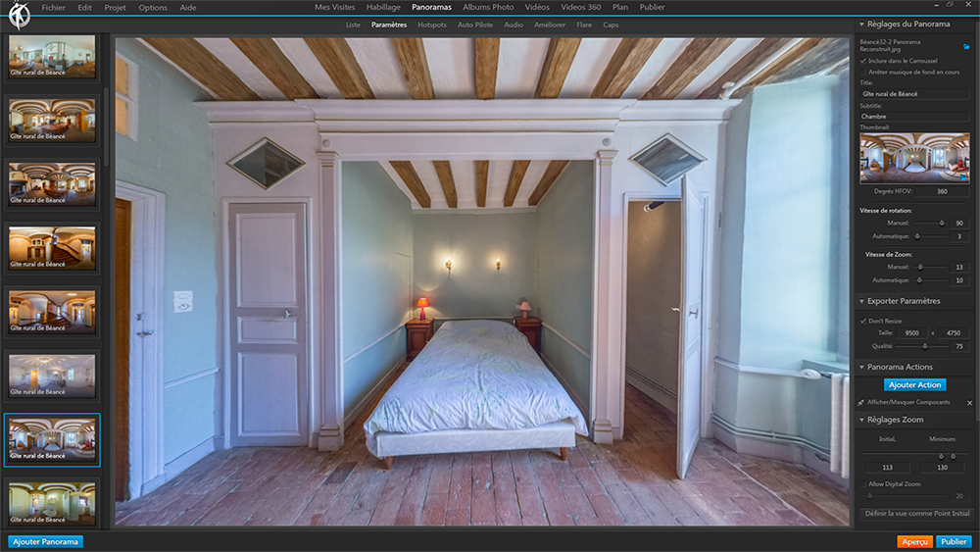This screenshot has height=552, width=980.
Task: Open the Albums Photo tab
Action: tap(488, 7)
